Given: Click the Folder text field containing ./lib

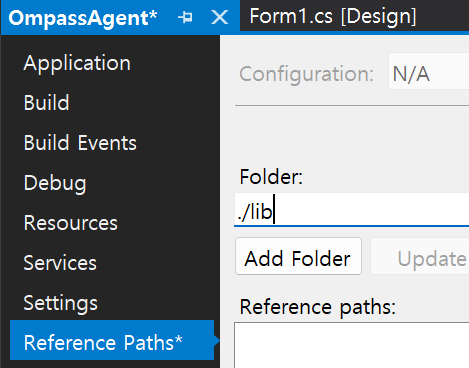Looking at the screenshot, I should [352, 210].
